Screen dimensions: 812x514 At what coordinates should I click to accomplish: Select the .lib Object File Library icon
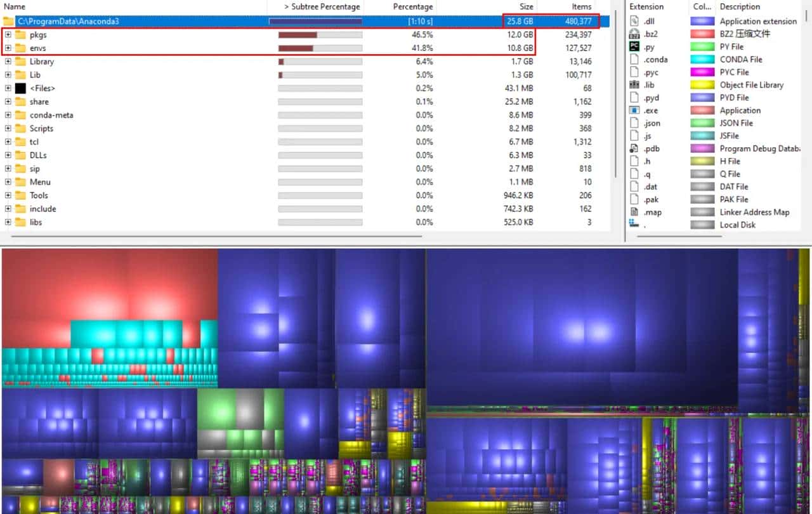pos(635,84)
